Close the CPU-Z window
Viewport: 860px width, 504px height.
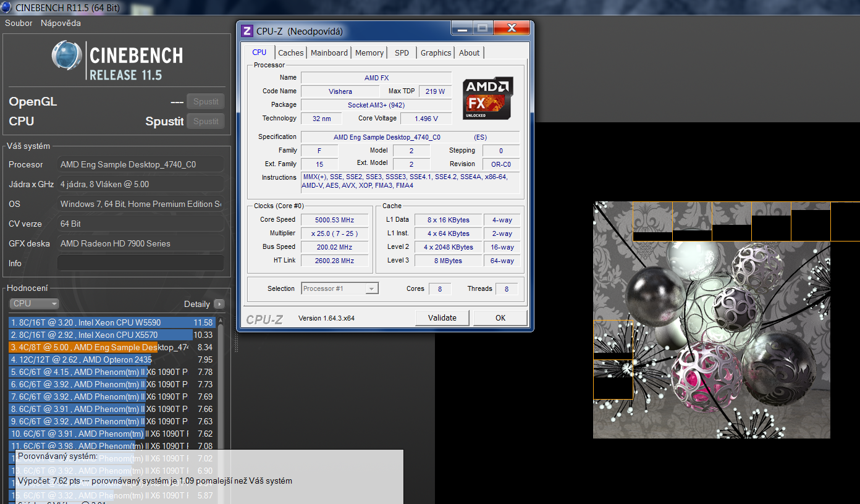[512, 28]
